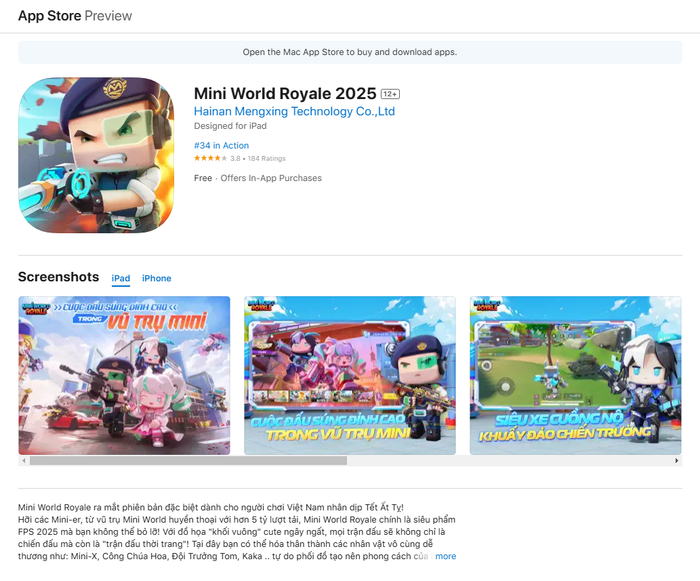This screenshot has width=700, height=581.
Task: Click the screenshot scrollbar left arrow
Action: pos(24,460)
